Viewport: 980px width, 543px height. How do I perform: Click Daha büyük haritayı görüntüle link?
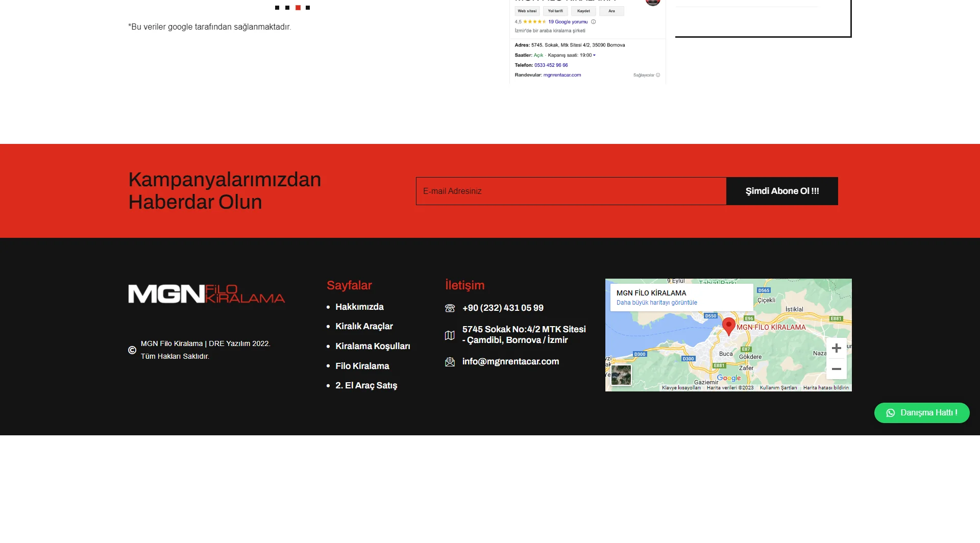coord(656,303)
